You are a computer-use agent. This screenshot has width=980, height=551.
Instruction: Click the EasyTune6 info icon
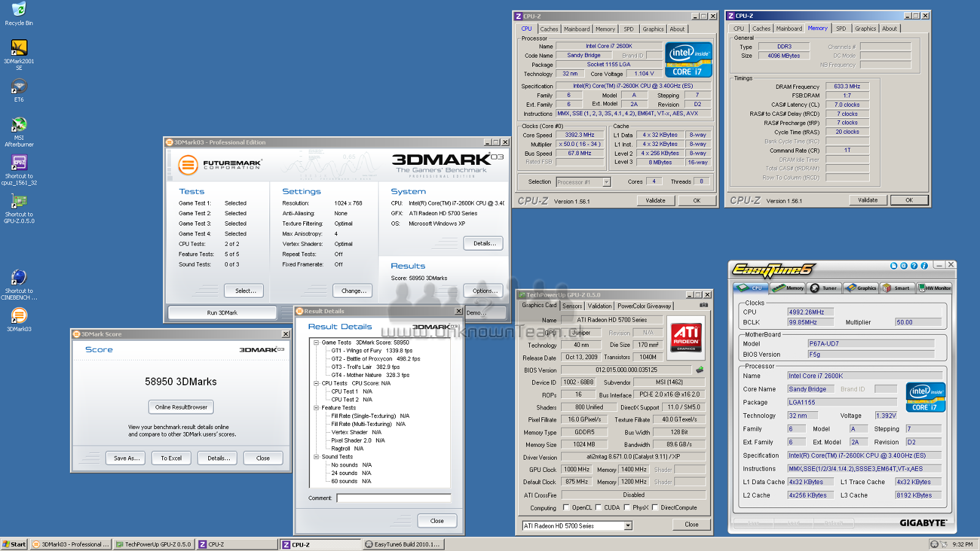924,266
